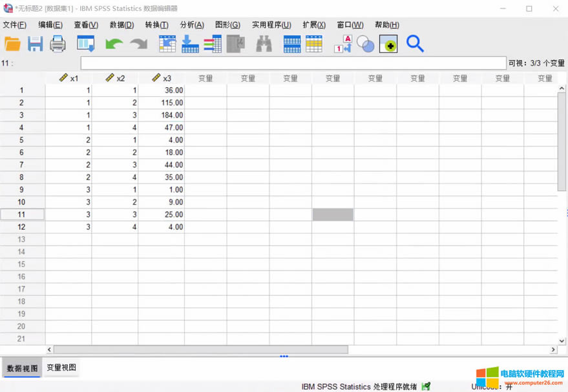Click the blue magnifying glass search icon
The image size is (568, 392).
click(x=415, y=44)
